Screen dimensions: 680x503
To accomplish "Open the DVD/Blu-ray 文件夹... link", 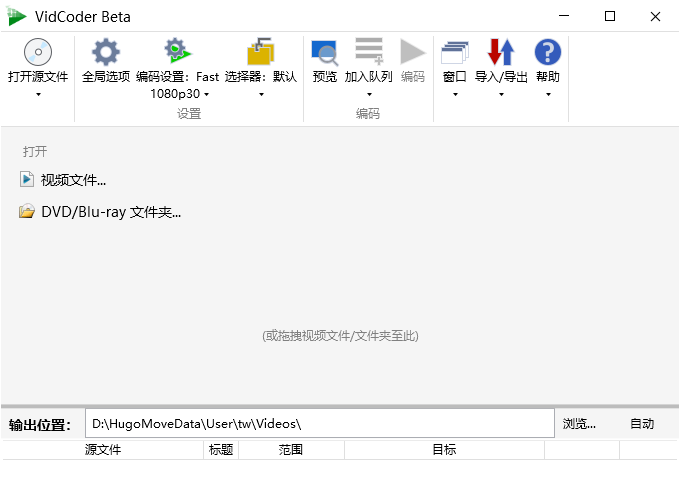I will click(x=111, y=212).
